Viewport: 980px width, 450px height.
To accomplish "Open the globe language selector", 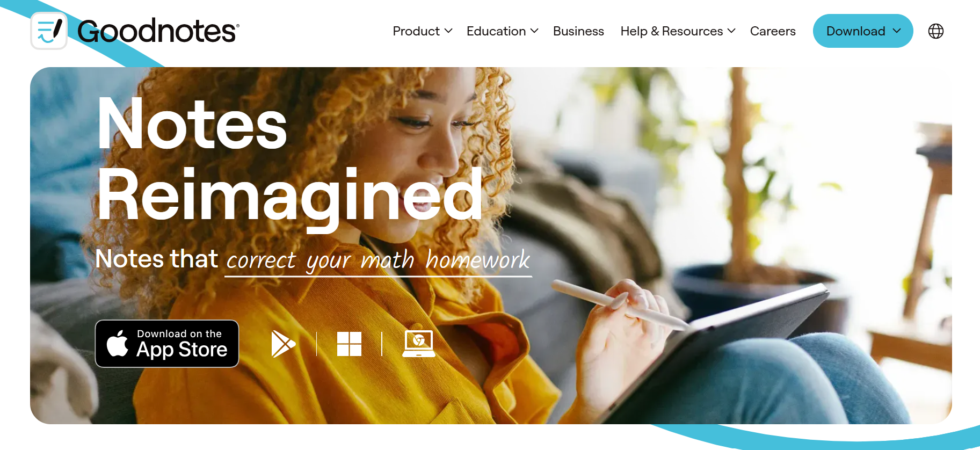I will coord(936,31).
